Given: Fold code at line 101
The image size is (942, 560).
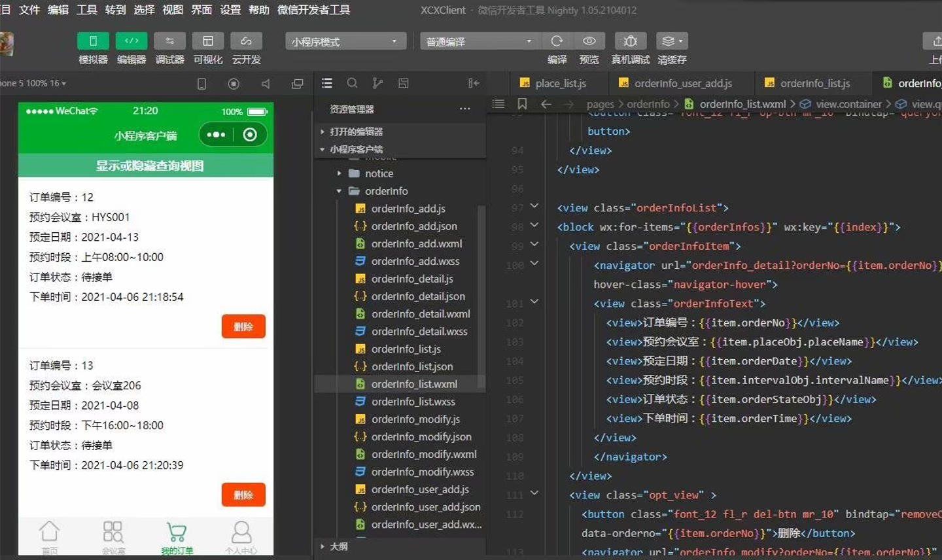Looking at the screenshot, I should tap(534, 302).
